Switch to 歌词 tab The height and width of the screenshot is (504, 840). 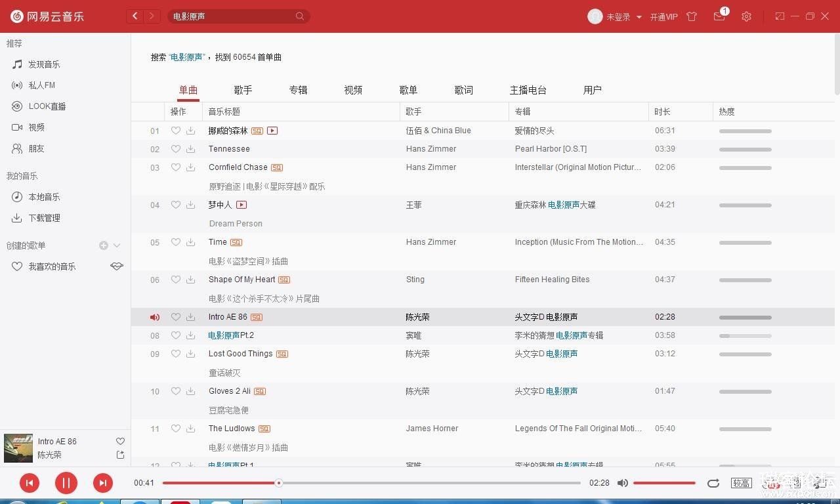[x=463, y=90]
